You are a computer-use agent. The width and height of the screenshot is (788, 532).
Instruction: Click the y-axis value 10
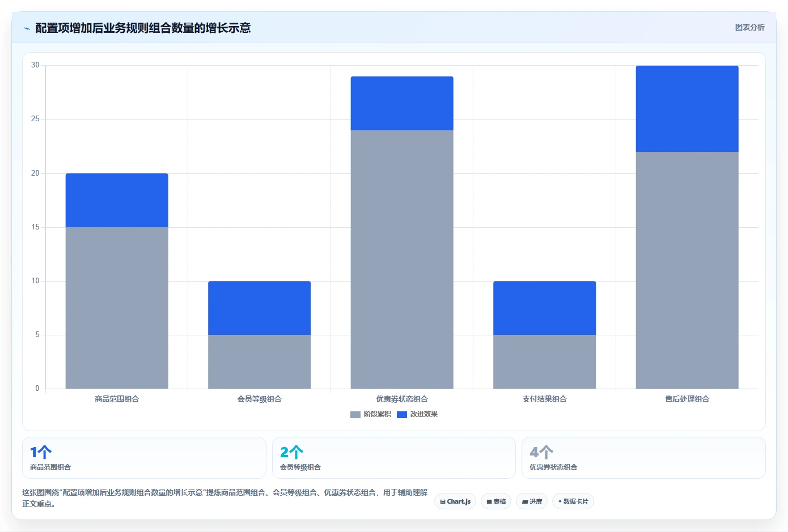point(35,281)
